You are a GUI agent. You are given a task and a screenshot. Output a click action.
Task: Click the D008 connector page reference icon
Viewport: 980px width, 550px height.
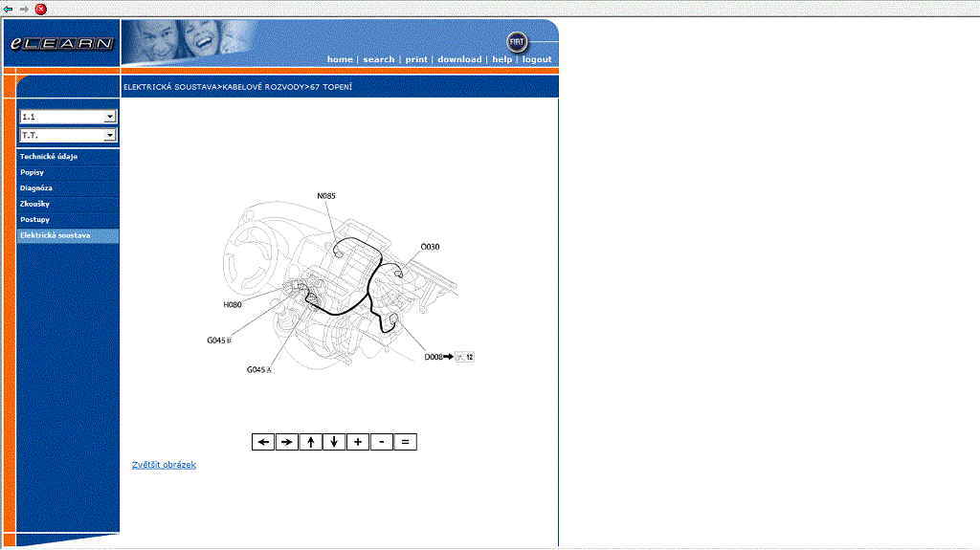coord(464,357)
